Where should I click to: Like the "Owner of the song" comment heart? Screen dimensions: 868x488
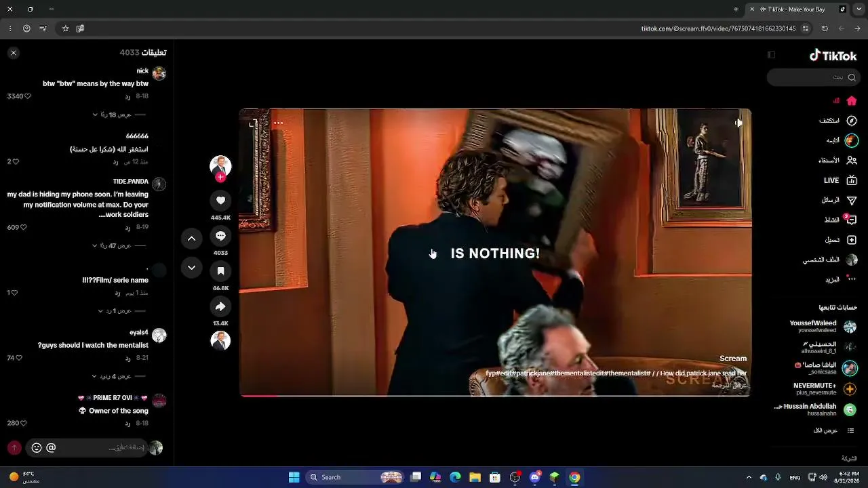pos(24,423)
